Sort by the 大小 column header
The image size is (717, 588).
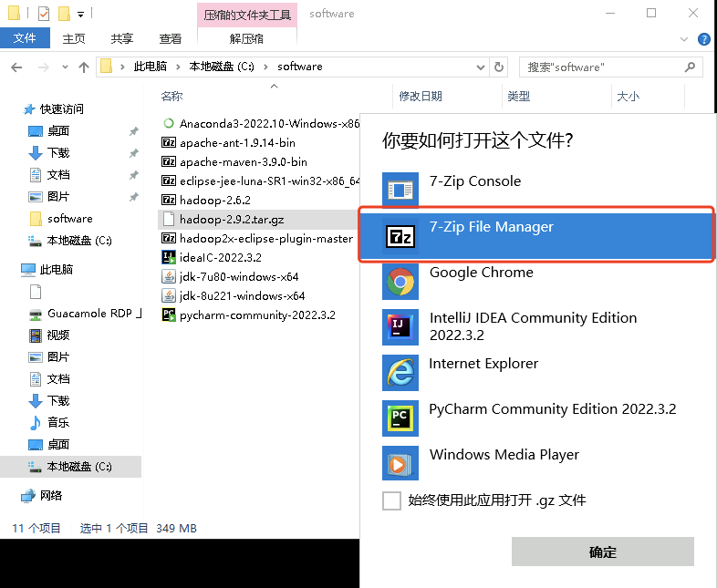click(x=628, y=97)
